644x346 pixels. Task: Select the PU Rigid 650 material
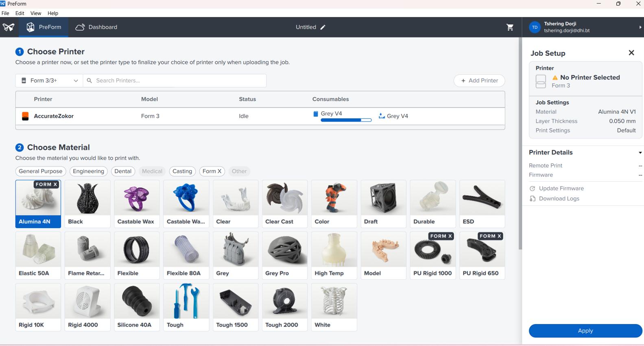(482, 255)
